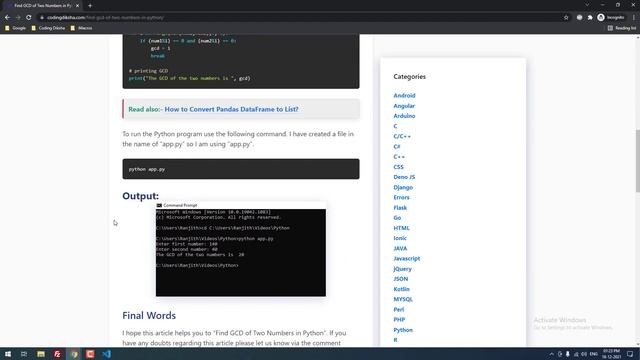Open the jQuery category
The height and width of the screenshot is (360, 640).
click(x=402, y=269)
